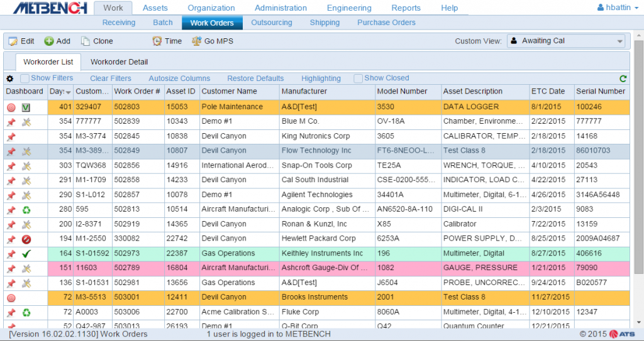
Task: Go to the Receiving submenu
Action: point(119,23)
